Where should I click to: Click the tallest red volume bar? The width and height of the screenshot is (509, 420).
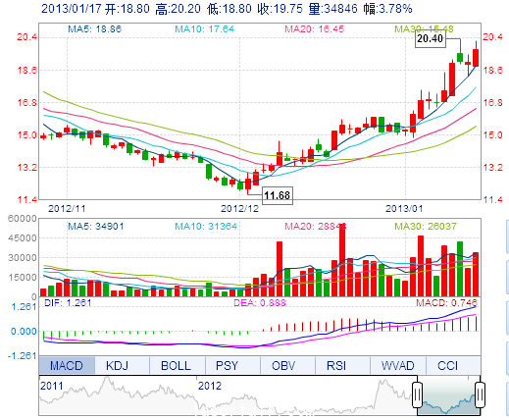342,260
